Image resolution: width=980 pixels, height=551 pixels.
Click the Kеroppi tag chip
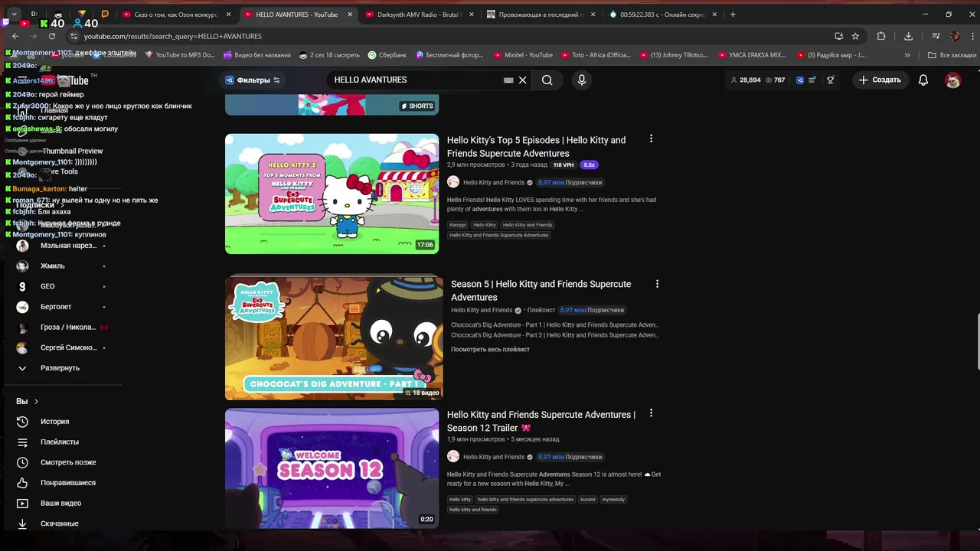458,225
